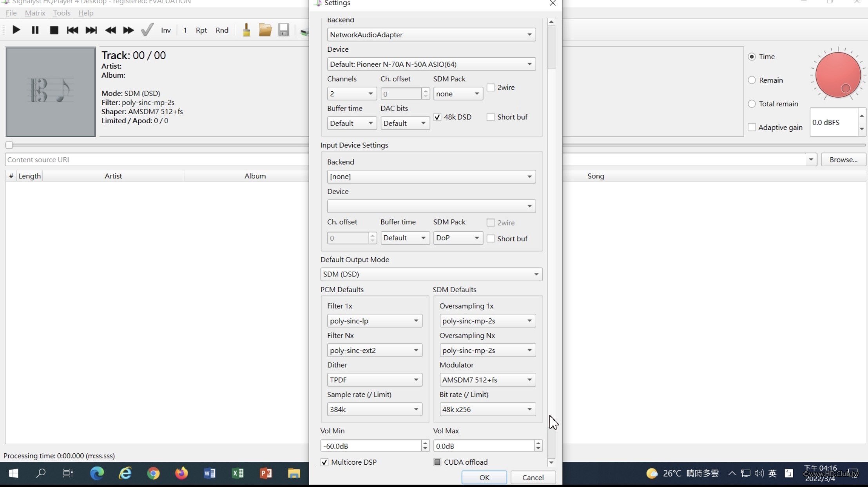This screenshot has width=868, height=487.
Task: Click the Skip to next track icon
Action: coord(91,30)
